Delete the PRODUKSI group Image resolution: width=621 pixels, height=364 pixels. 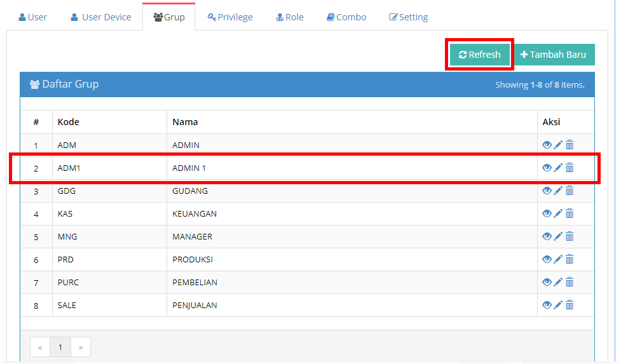click(x=570, y=260)
